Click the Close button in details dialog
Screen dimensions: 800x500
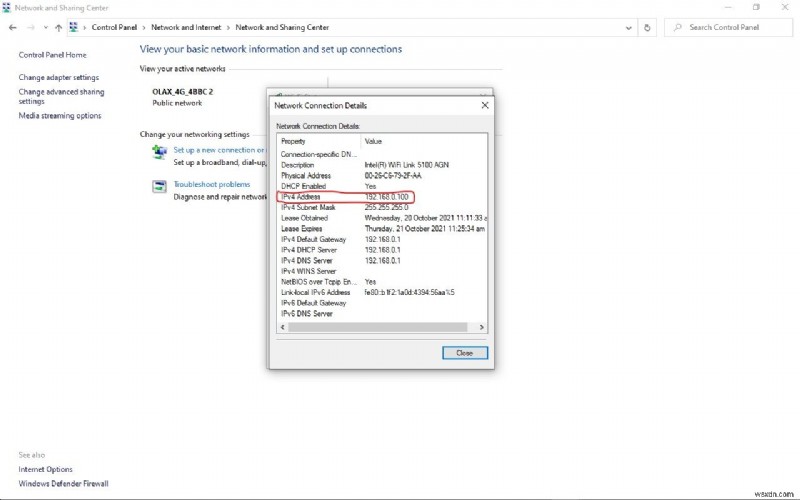coord(465,353)
